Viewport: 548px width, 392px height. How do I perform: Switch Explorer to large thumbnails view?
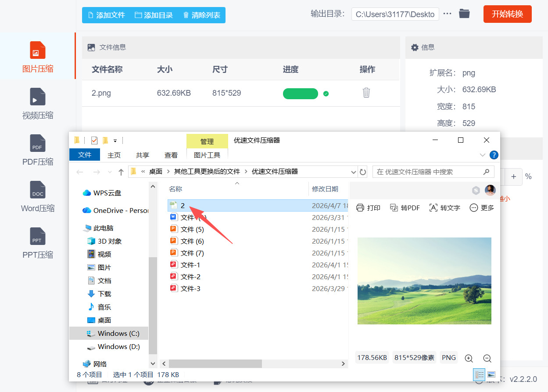pos(491,374)
